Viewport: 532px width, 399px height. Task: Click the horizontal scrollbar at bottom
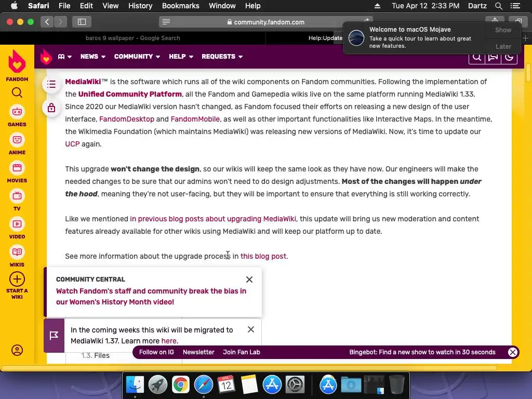click(249, 368)
